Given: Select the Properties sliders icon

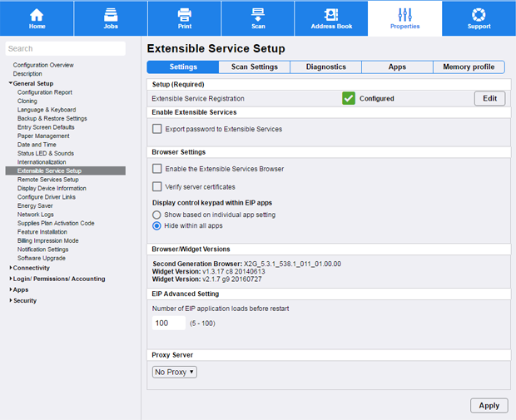Looking at the screenshot, I should pyautogui.click(x=405, y=14).
